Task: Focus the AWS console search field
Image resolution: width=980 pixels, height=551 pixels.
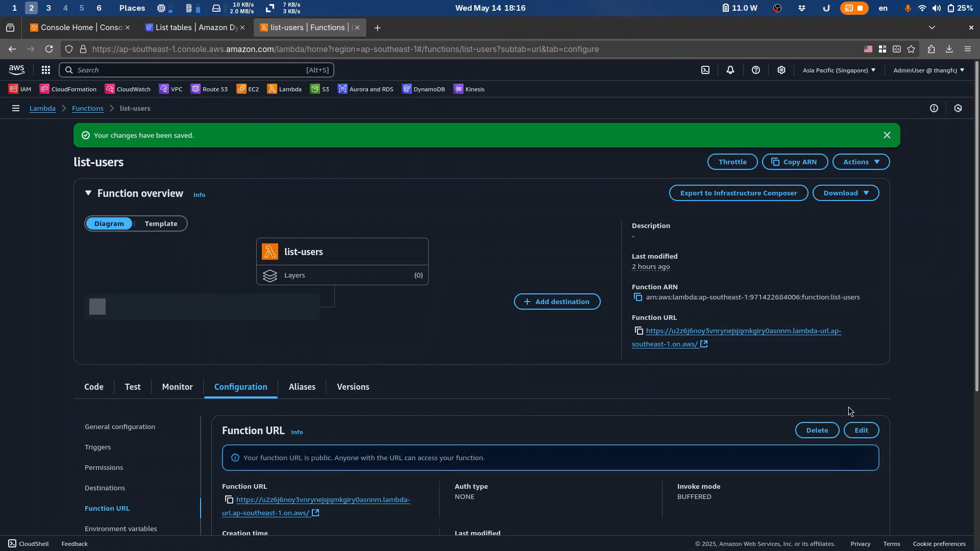Action: pos(197,70)
